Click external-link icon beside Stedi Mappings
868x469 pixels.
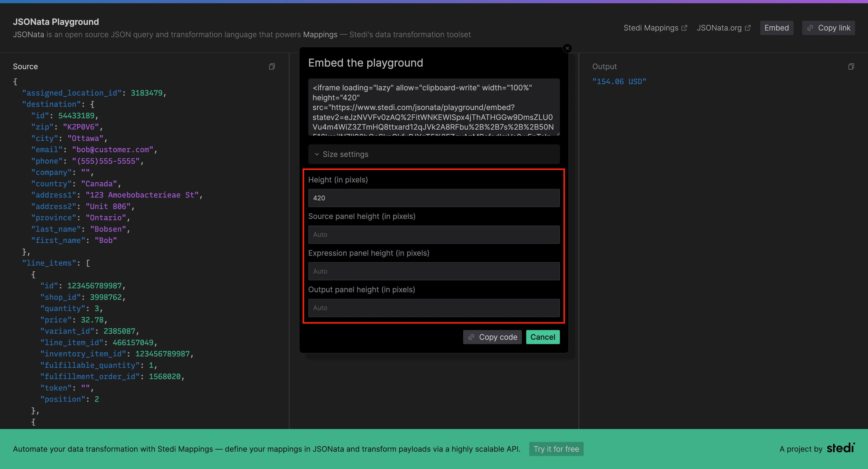coord(684,28)
